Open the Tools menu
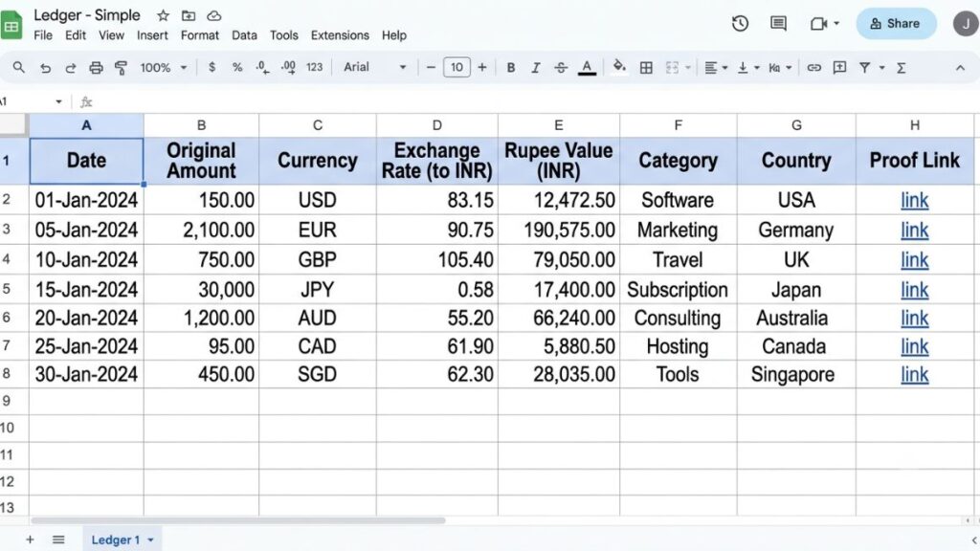The width and height of the screenshot is (980, 551). pyautogui.click(x=283, y=35)
